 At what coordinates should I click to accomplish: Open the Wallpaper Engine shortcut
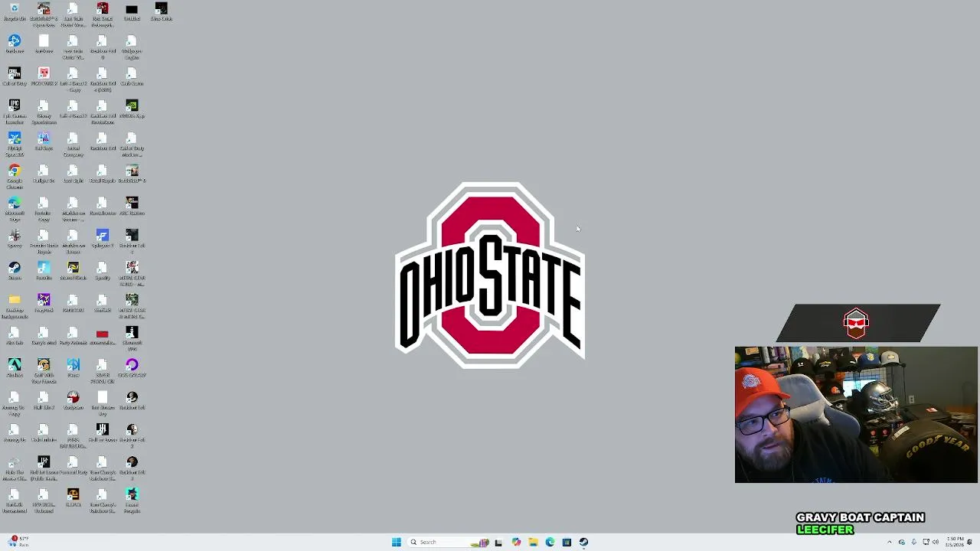pyautogui.click(x=132, y=45)
